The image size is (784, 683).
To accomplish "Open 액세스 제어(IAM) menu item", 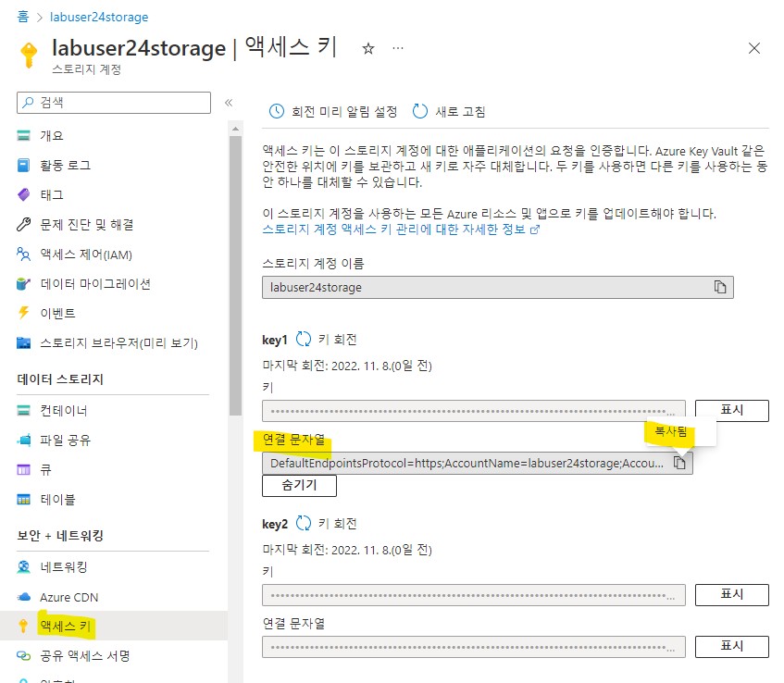I will tap(86, 255).
